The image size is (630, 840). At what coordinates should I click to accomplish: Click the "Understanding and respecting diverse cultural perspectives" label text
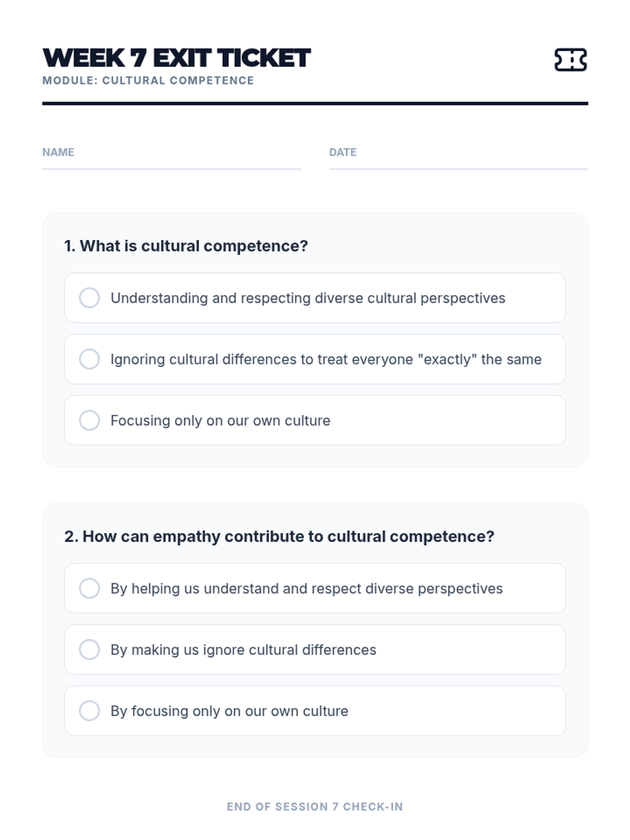pyautogui.click(x=308, y=298)
